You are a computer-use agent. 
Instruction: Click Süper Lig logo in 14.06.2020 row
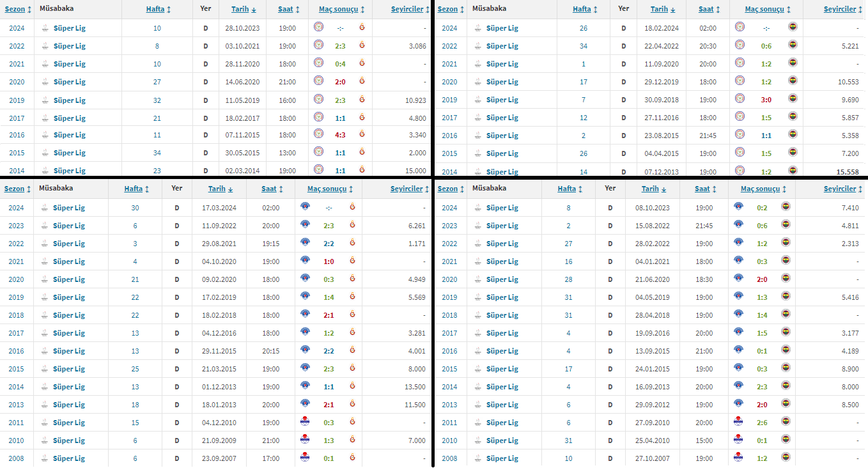pos(45,82)
